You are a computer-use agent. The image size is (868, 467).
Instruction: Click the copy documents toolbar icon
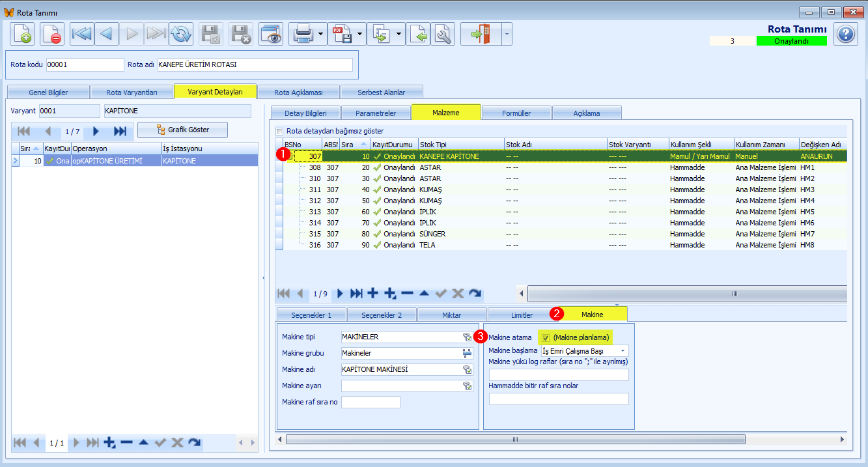(x=382, y=33)
